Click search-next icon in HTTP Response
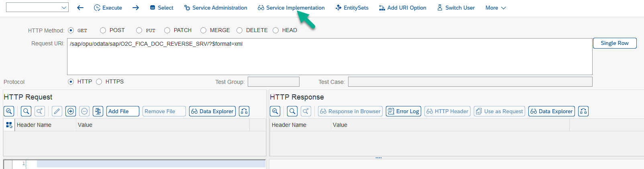 [x=306, y=111]
